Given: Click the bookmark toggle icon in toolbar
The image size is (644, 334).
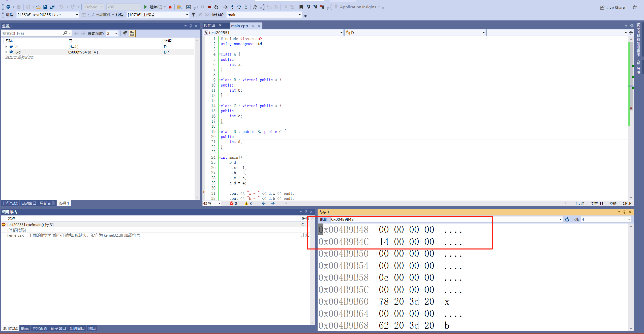Looking at the screenshot, I should click(301, 7).
